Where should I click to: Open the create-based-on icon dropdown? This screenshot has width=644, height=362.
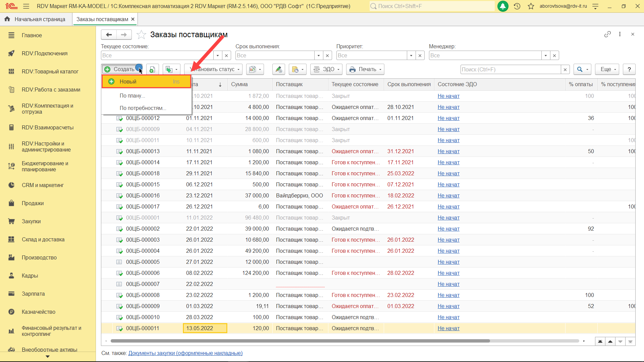(x=171, y=69)
